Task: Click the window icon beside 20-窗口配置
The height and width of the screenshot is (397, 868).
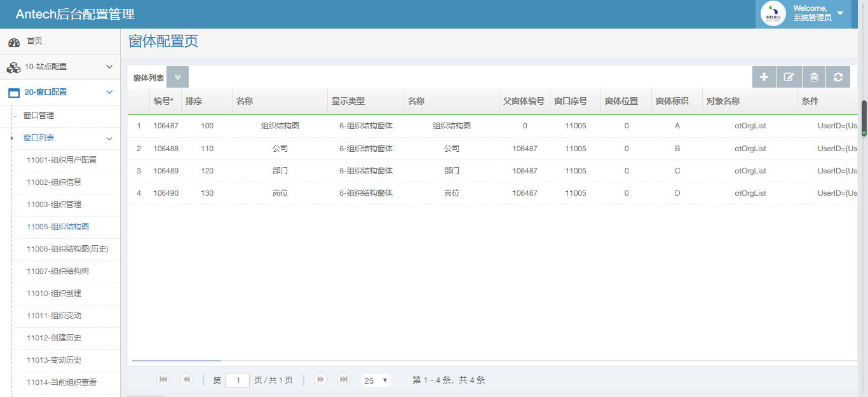Action: click(14, 93)
